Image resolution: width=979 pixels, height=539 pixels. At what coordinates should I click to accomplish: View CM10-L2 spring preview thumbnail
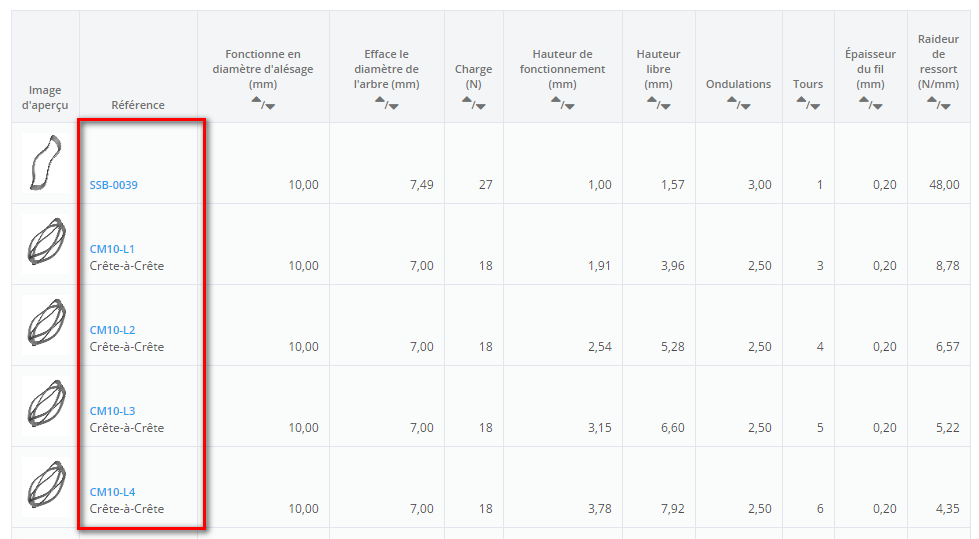[x=46, y=324]
